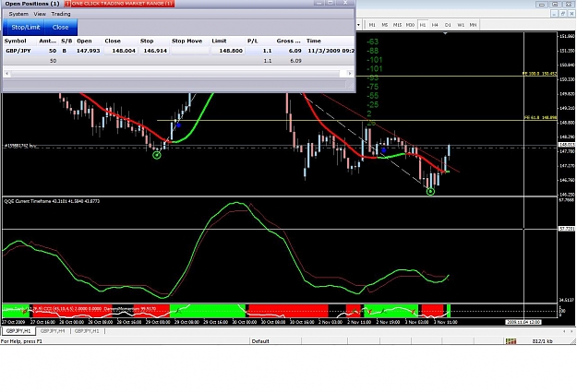Click the left arrow of the positions scrollbar
Screen dimensions: 577x392
(x=6, y=74)
